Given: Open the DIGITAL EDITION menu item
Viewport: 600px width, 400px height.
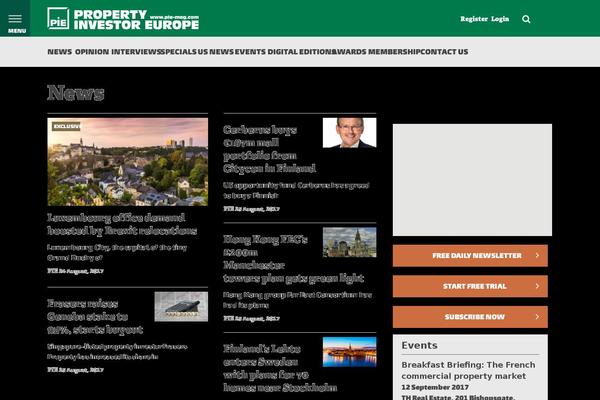Looking at the screenshot, I should click(300, 52).
